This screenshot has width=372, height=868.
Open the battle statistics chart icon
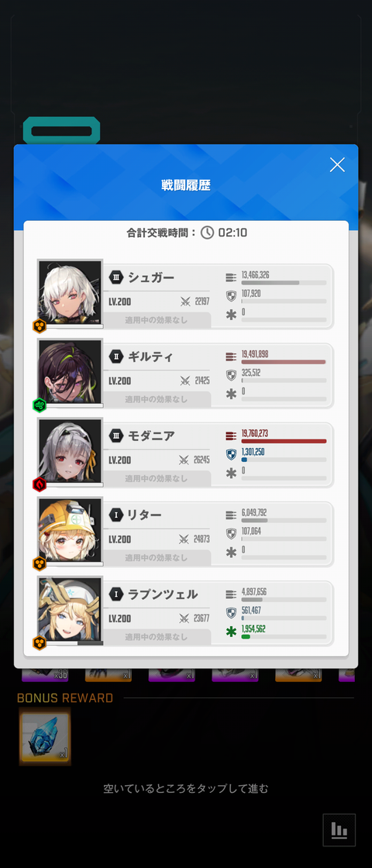click(339, 829)
